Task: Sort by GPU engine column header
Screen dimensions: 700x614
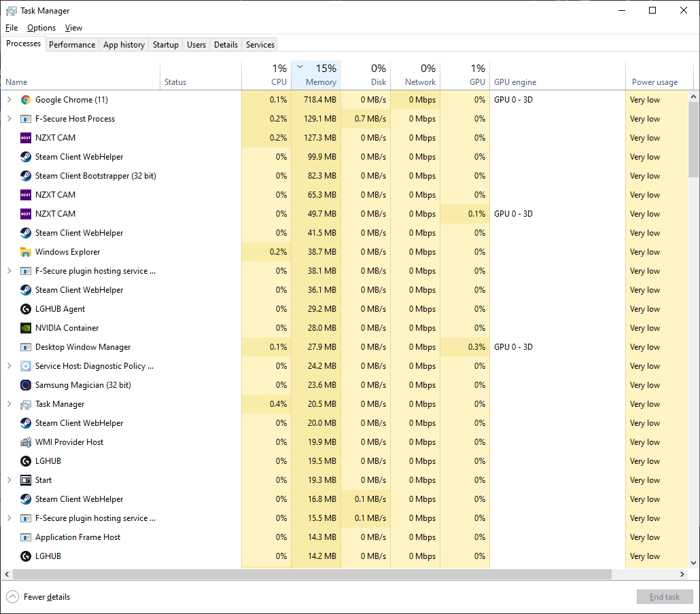Action: pos(557,75)
